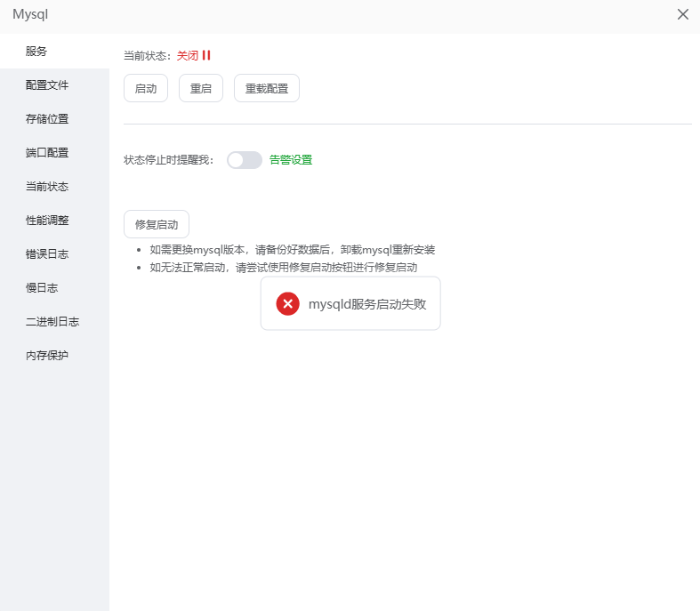700x611 pixels.
Task: Click the 当前状态: label in service panel
Action: click(148, 56)
